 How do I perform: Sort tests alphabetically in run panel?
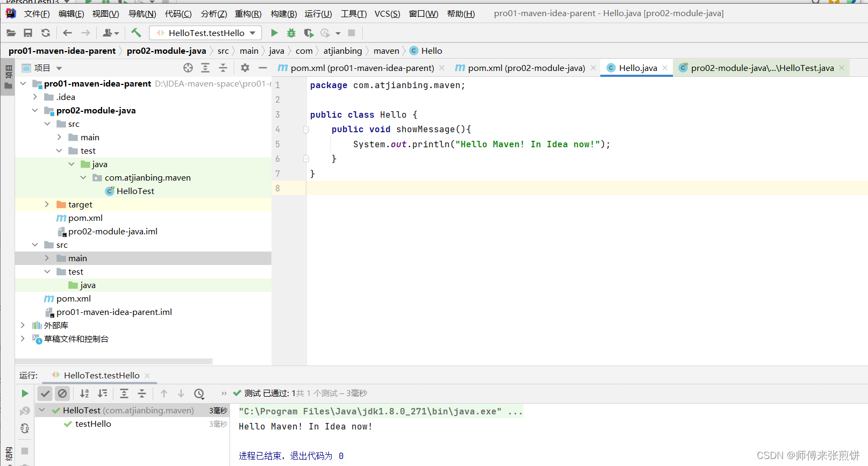pos(85,393)
